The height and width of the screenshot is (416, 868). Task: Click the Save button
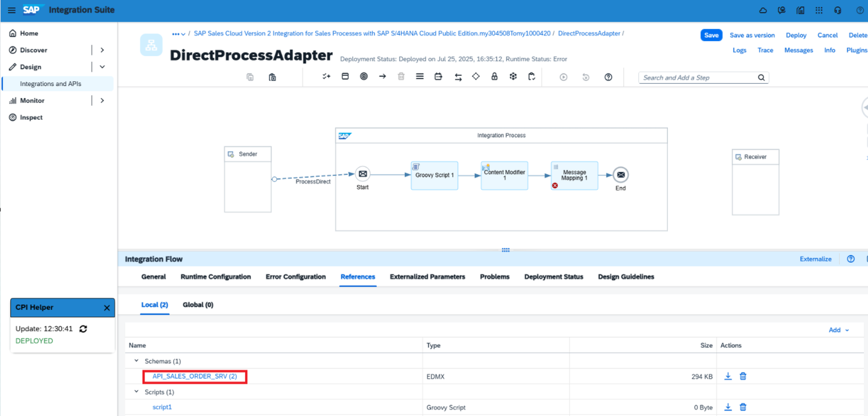(711, 35)
